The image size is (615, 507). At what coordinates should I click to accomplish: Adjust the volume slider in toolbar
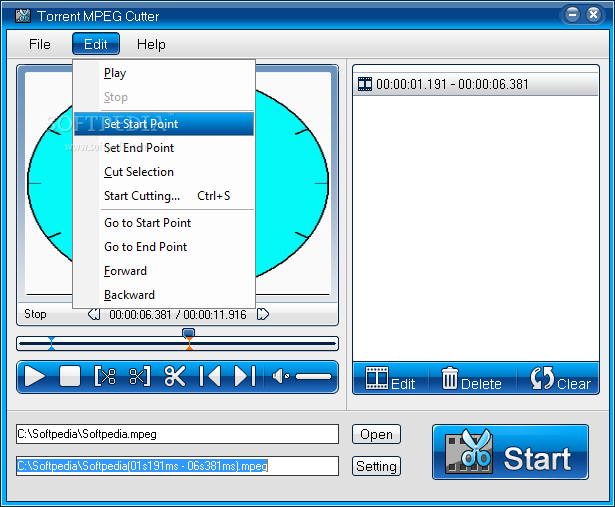313,376
